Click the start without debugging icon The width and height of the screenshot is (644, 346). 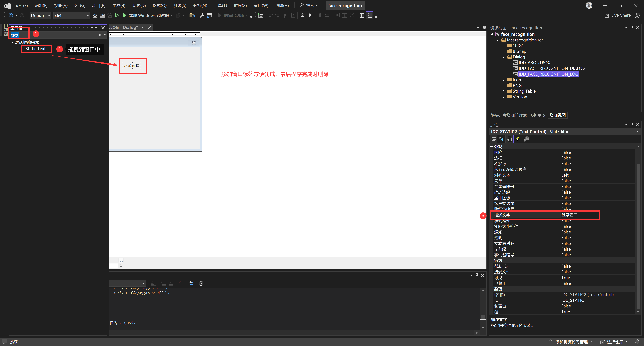(x=117, y=16)
